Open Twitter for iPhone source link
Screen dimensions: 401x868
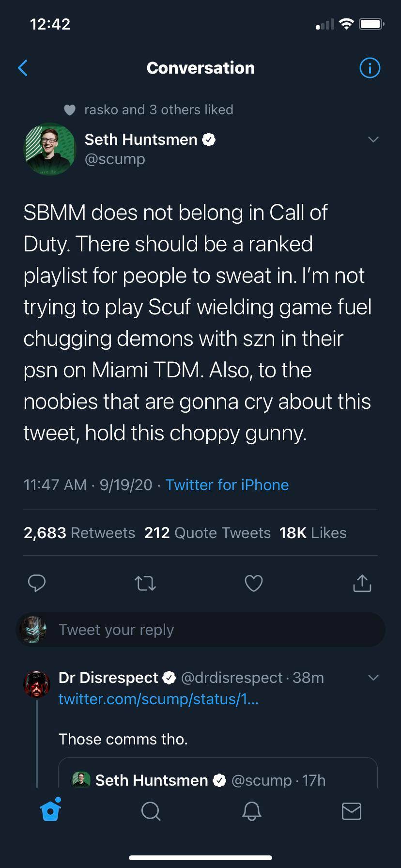pos(227,485)
